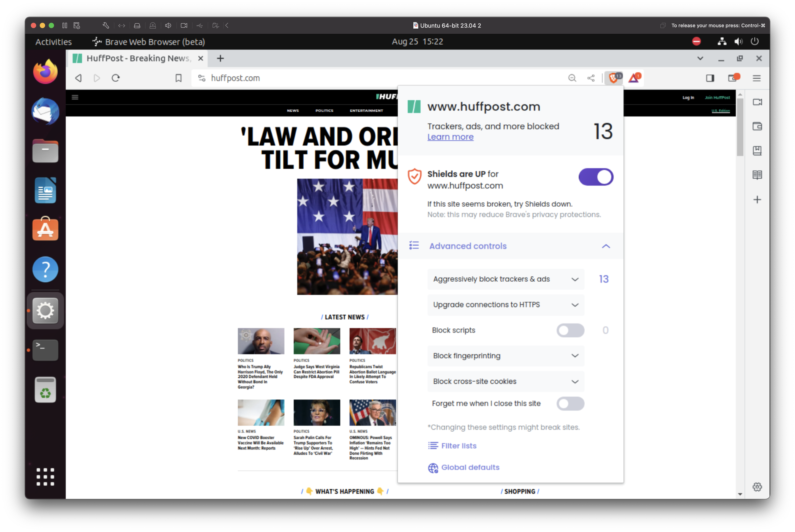Collapse the Advanced controls section

pyautogui.click(x=606, y=246)
